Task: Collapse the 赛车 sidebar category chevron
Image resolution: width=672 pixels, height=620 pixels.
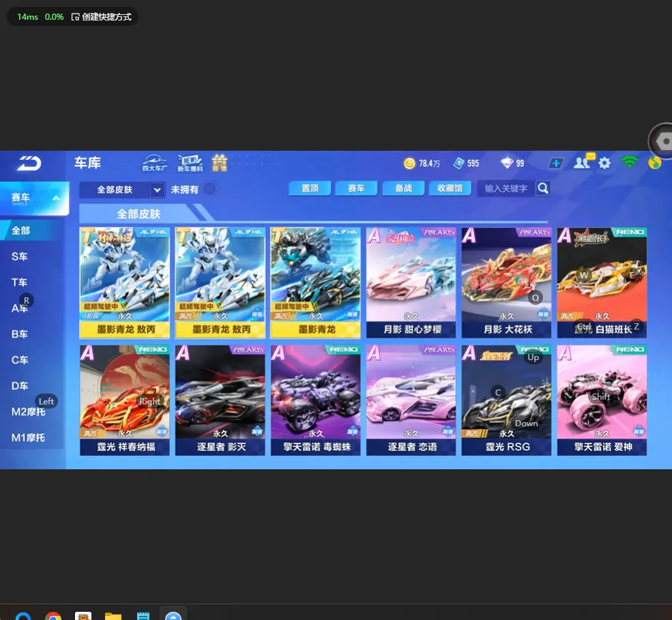Action: [x=56, y=198]
